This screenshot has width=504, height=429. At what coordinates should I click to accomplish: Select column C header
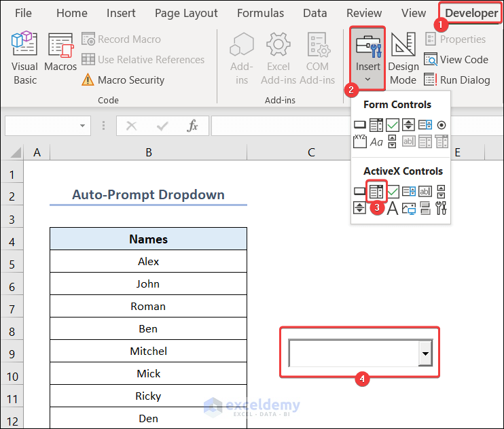(x=311, y=152)
